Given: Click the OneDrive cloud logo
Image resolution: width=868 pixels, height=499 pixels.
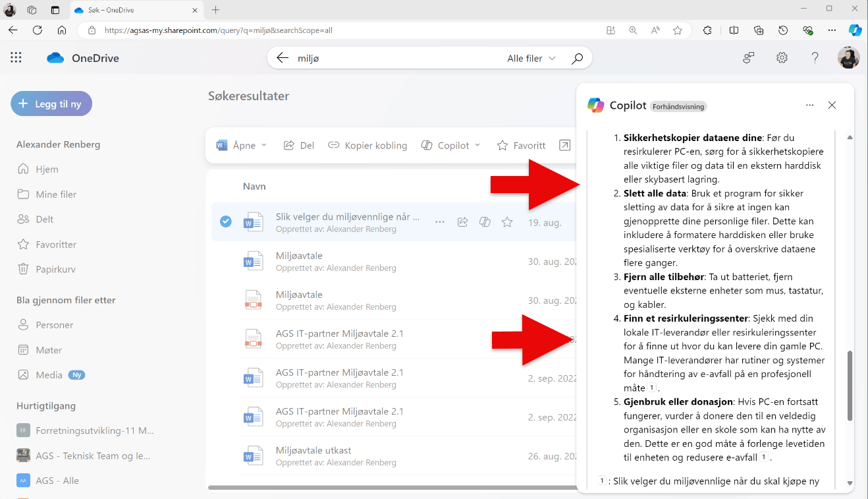Looking at the screenshot, I should [x=55, y=58].
